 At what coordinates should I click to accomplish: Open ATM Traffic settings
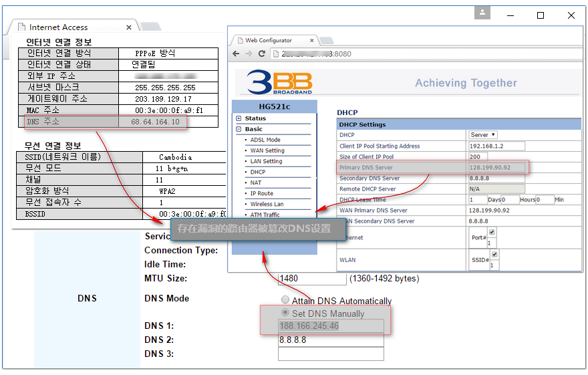point(265,215)
